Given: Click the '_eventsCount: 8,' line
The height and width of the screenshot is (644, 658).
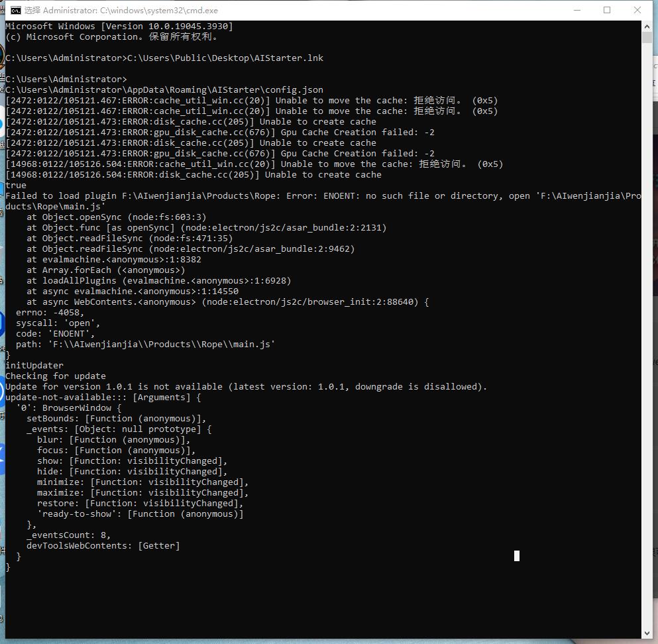Looking at the screenshot, I should click(68, 535).
